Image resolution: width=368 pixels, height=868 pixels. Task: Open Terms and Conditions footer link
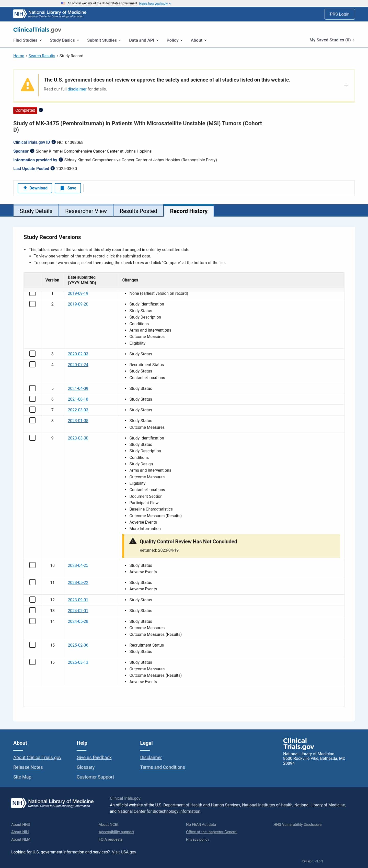[x=163, y=767]
